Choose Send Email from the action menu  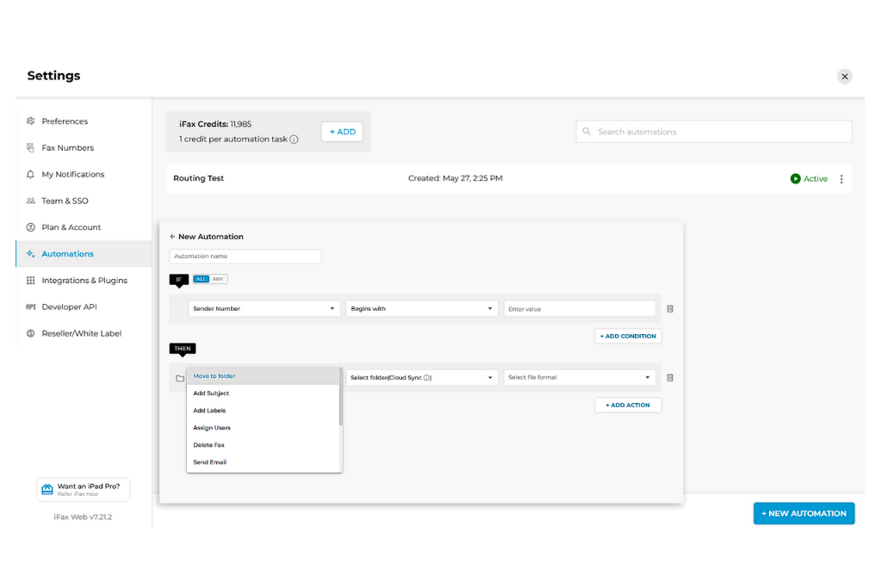pos(208,462)
